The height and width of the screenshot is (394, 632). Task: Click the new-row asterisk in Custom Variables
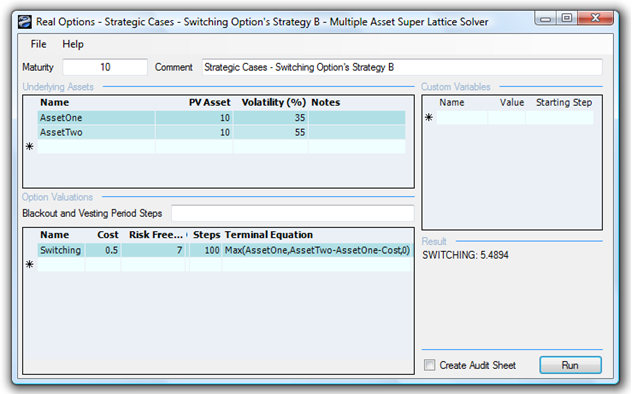(x=429, y=117)
